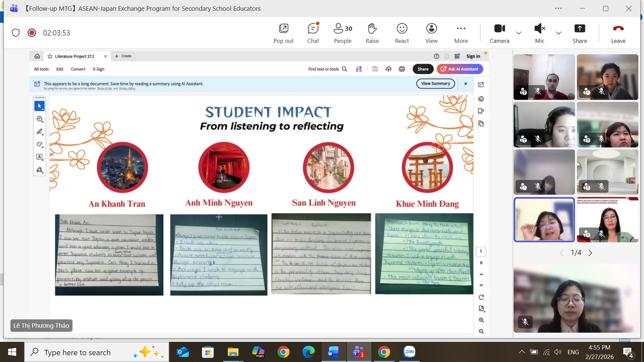644x362 pixels.
Task: Expand the Mic options dropdown arrow
Action: point(559,33)
